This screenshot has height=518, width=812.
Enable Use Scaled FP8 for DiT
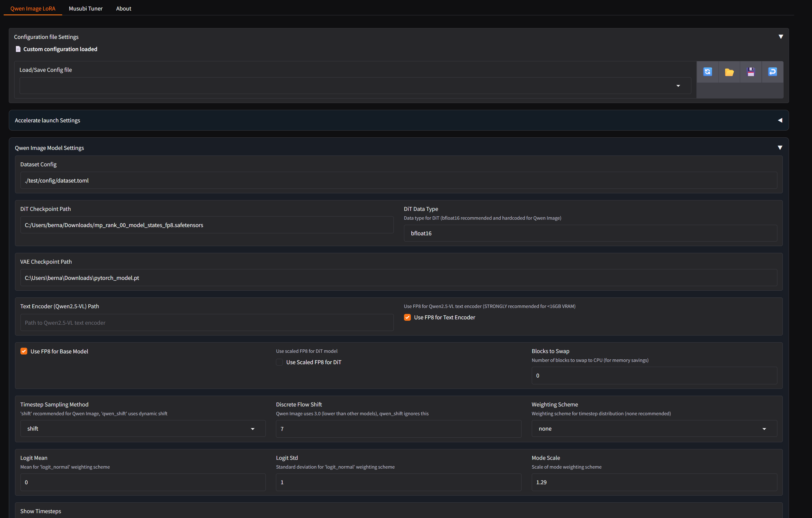[279, 362]
